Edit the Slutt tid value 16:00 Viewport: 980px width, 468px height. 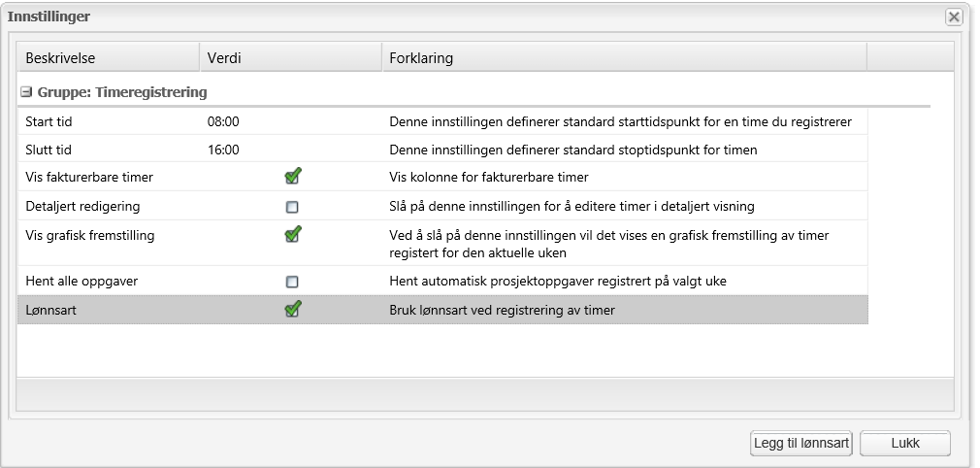(x=224, y=150)
